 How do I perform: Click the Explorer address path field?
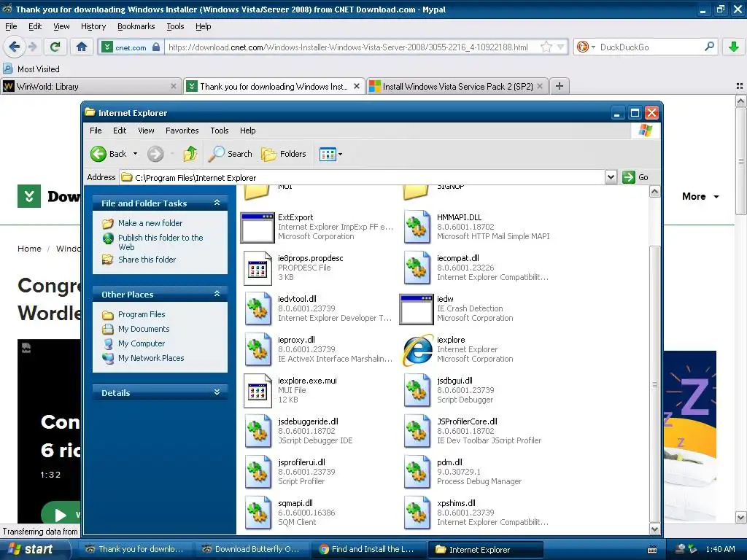click(x=362, y=178)
